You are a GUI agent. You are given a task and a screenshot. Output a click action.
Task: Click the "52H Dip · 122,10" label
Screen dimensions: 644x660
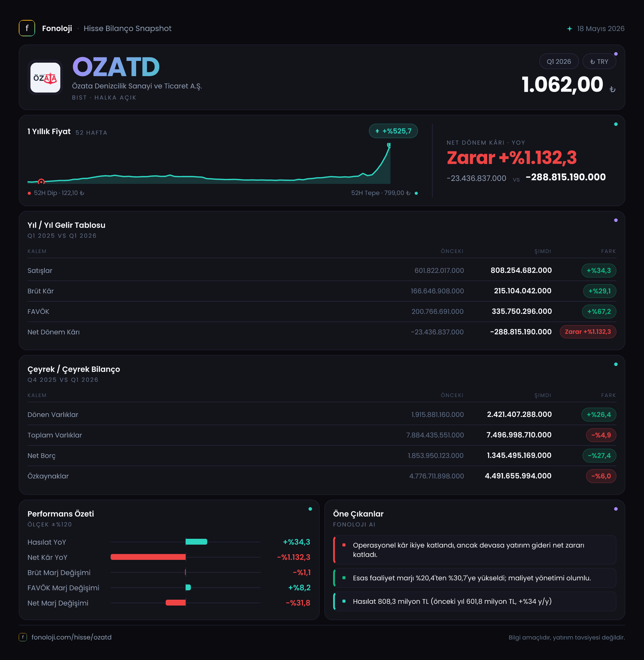[x=59, y=193]
